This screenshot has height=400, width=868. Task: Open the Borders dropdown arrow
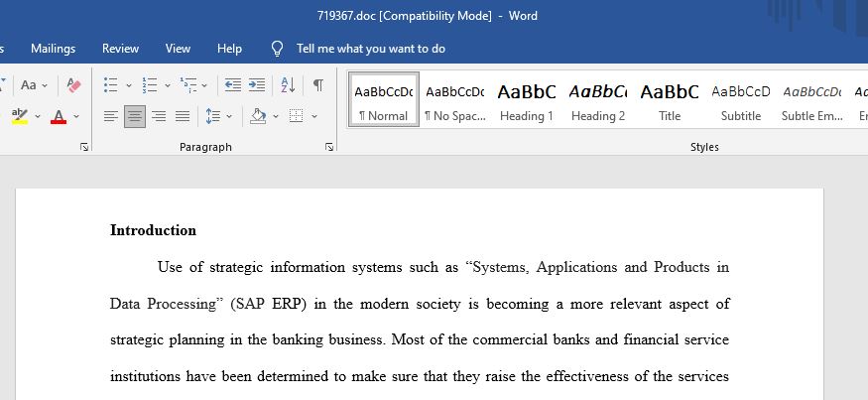[x=314, y=116]
